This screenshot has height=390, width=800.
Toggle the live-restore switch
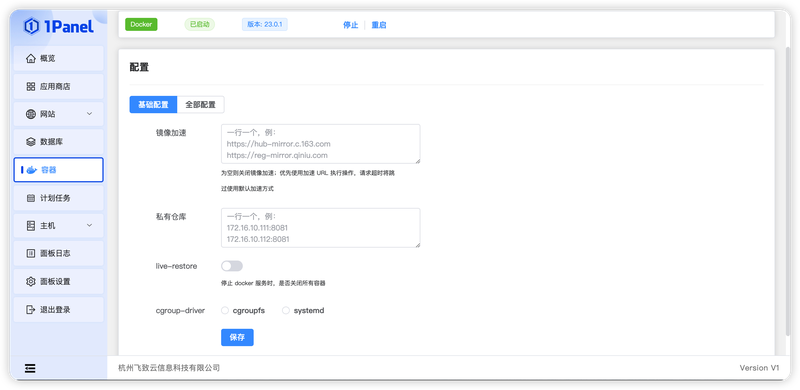click(x=232, y=266)
